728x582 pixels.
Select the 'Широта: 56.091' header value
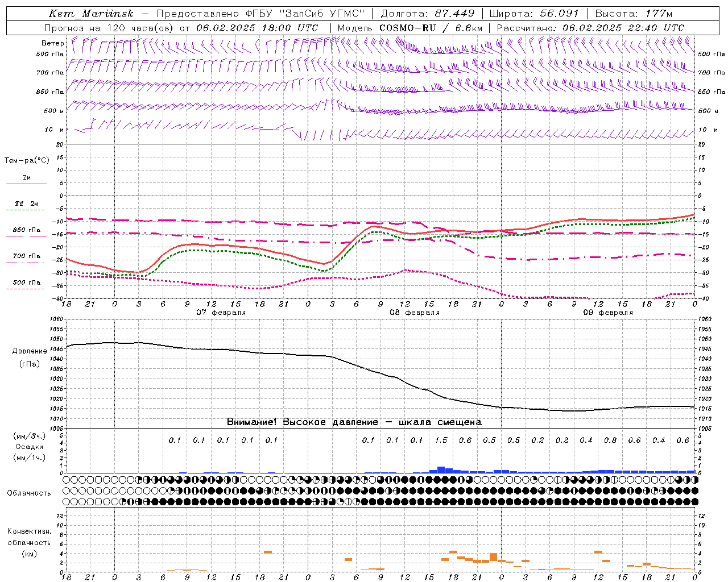pos(534,14)
